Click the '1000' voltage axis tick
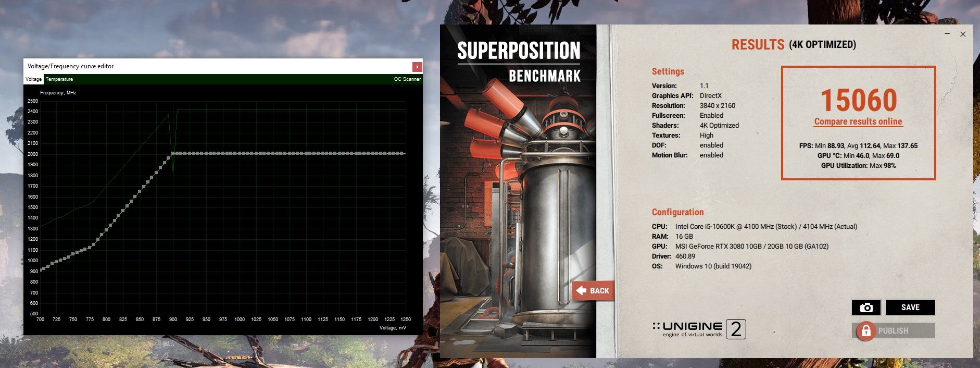980x368 pixels. (x=240, y=320)
